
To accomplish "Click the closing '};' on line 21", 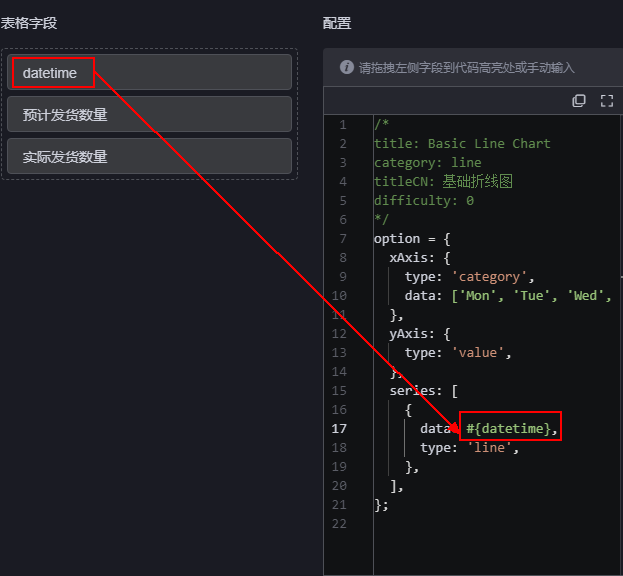I will [381, 505].
